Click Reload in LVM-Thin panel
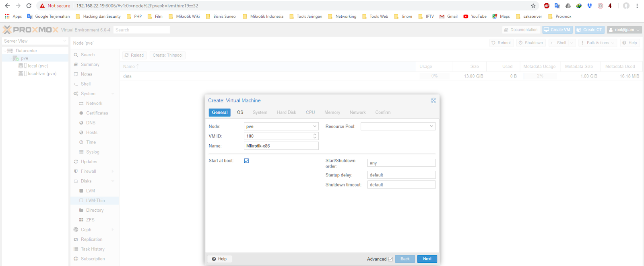Viewport: 644px width, 266px height. click(x=134, y=55)
